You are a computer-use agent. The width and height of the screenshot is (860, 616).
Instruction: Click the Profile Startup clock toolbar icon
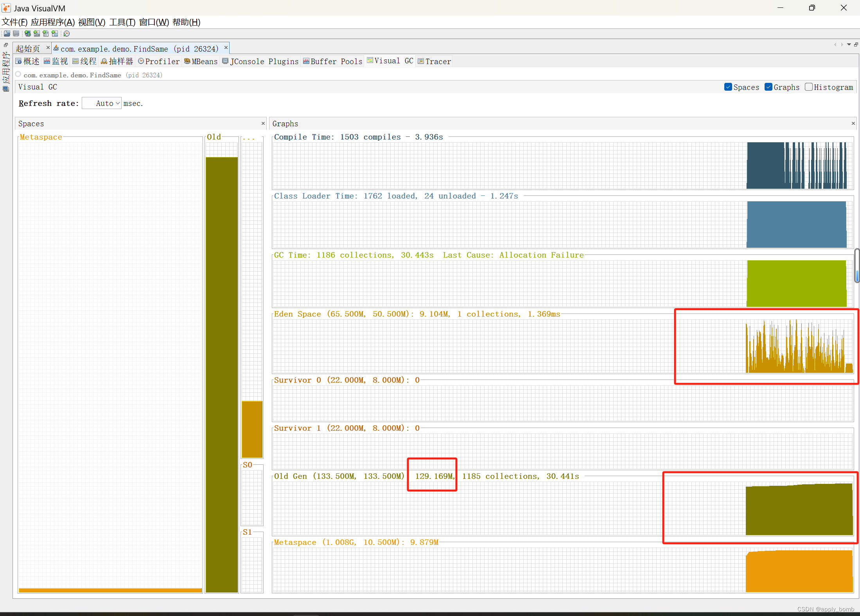click(67, 34)
